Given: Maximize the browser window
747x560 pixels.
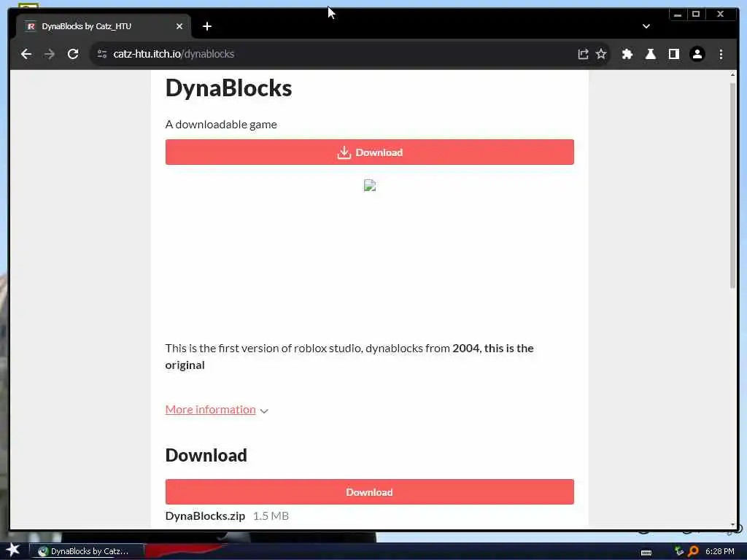Looking at the screenshot, I should pos(696,15).
